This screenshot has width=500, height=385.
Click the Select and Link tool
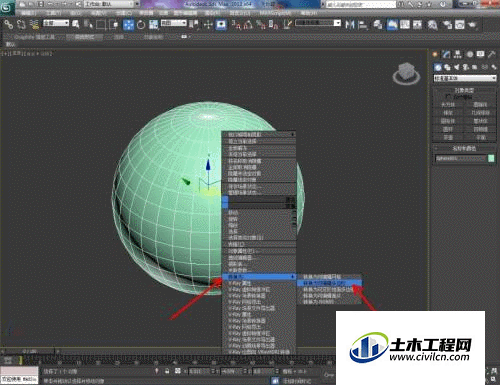pos(8,24)
